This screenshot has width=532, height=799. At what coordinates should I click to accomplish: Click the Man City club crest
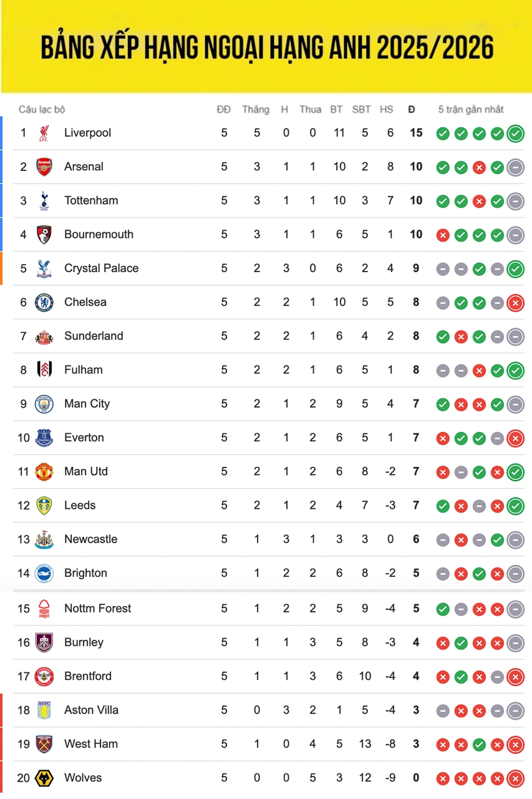tap(44, 404)
